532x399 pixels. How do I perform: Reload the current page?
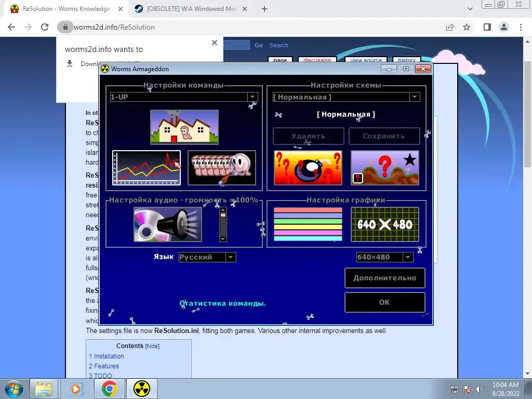[x=45, y=27]
